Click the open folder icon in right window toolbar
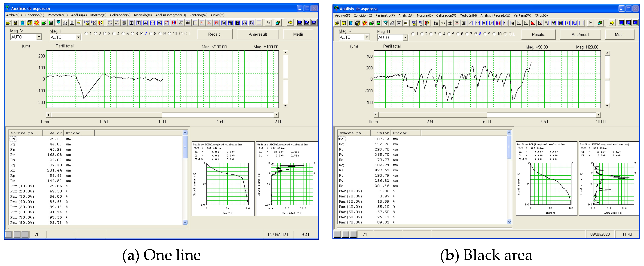This screenshot has width=644, height=266. click(337, 23)
